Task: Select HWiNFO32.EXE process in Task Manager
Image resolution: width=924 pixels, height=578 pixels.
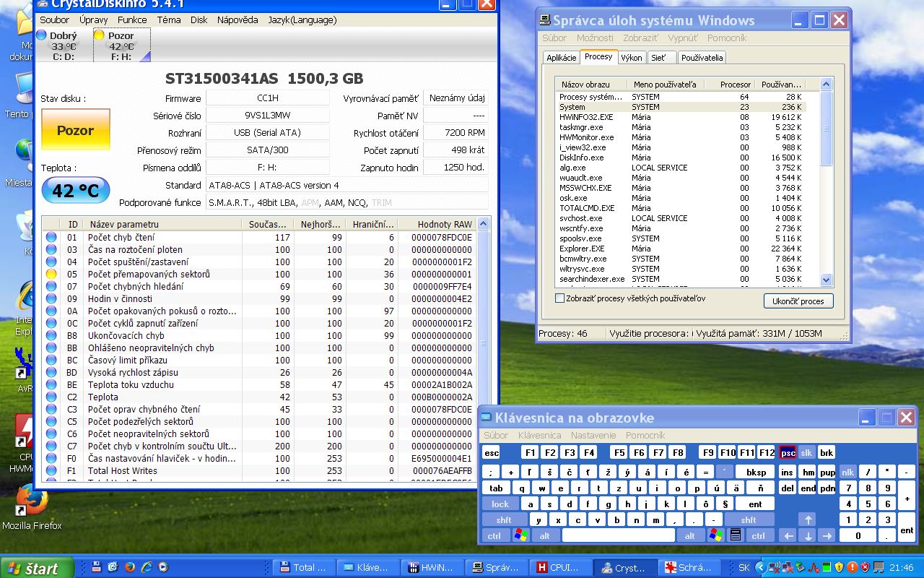Action: [682, 116]
